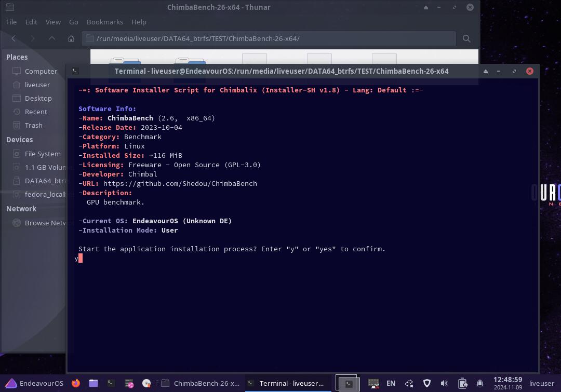
Task: Click the fourth taskbar launcher icon
Action: pyautogui.click(x=129, y=383)
